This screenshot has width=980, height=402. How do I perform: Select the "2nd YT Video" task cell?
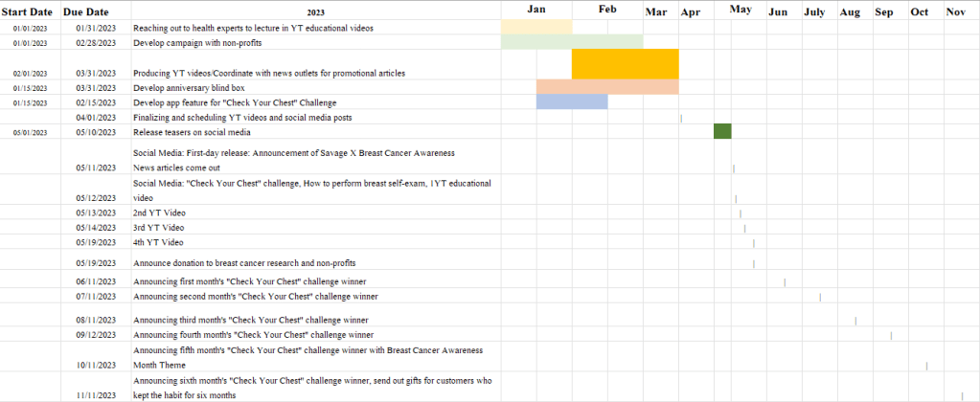point(159,212)
